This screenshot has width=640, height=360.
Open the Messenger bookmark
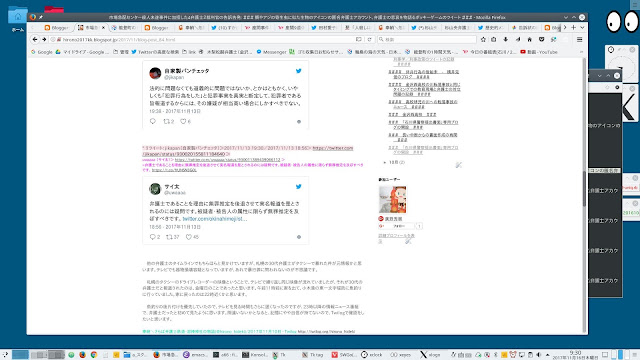pyautogui.click(x=271, y=52)
